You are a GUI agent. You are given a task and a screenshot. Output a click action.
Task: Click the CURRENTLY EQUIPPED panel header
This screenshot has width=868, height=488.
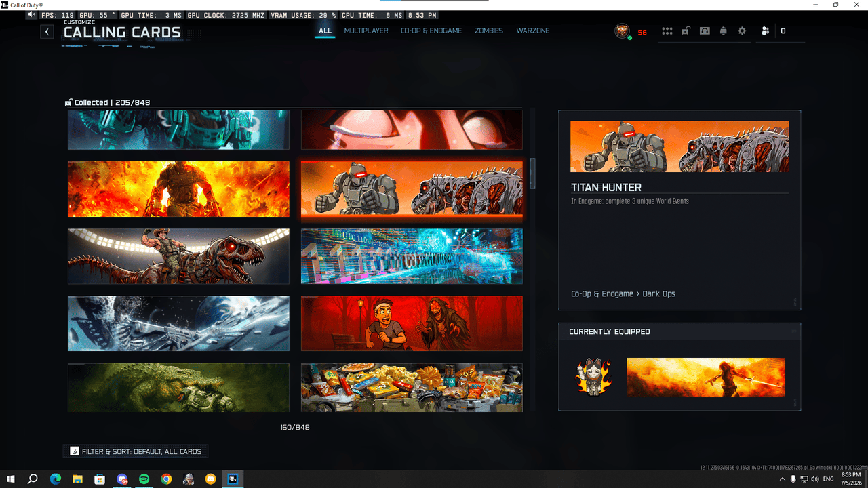coord(679,331)
